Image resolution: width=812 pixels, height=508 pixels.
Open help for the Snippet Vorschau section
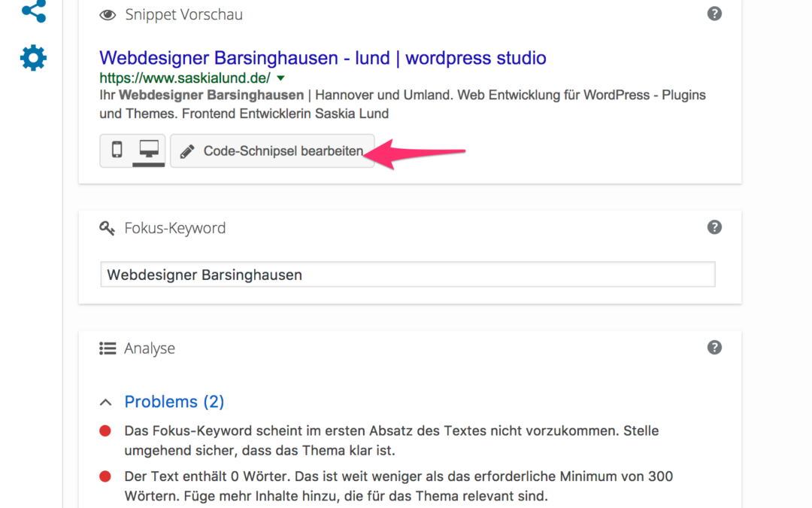pos(714,14)
